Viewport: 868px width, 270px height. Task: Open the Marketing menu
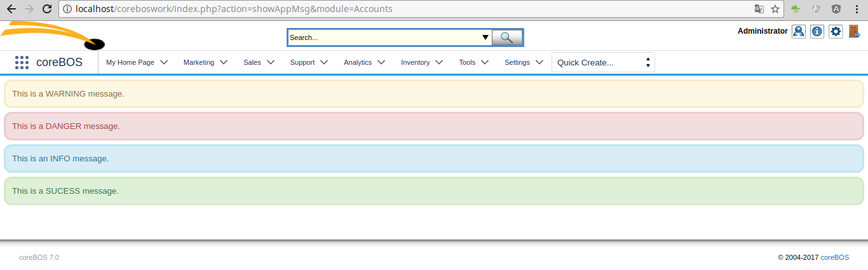point(199,62)
